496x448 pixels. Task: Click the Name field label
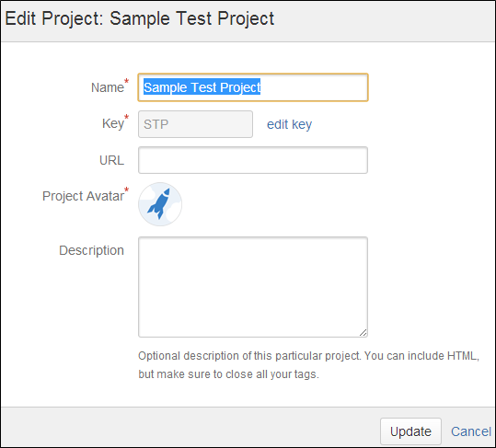tap(108, 87)
